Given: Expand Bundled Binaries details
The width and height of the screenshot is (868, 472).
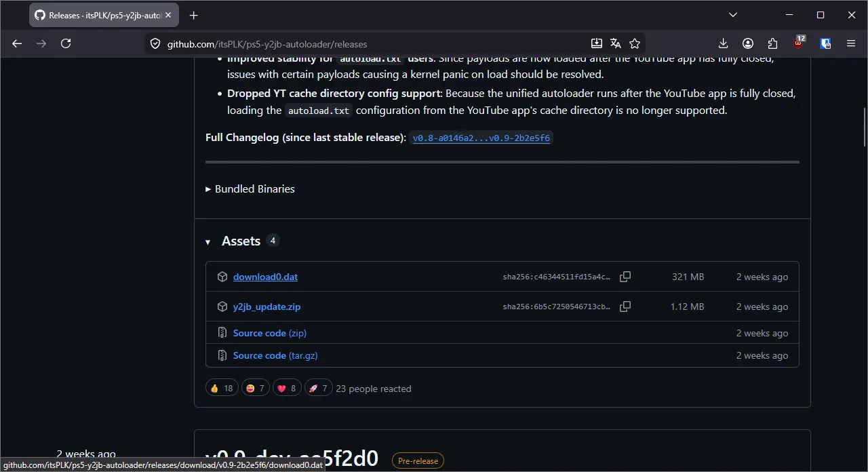Looking at the screenshot, I should [250, 189].
